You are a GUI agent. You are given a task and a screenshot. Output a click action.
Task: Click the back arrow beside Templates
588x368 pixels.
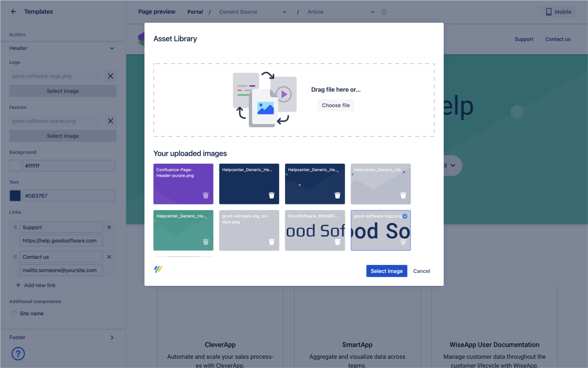tap(14, 12)
